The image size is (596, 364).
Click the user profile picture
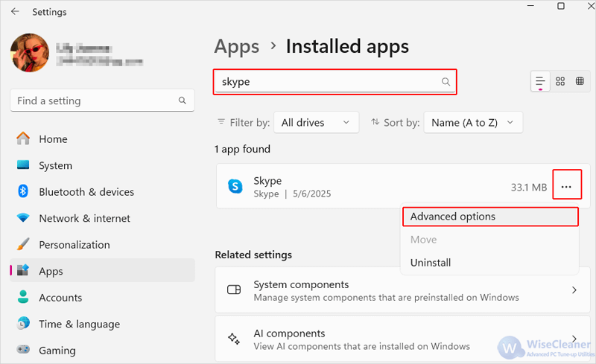(30, 53)
